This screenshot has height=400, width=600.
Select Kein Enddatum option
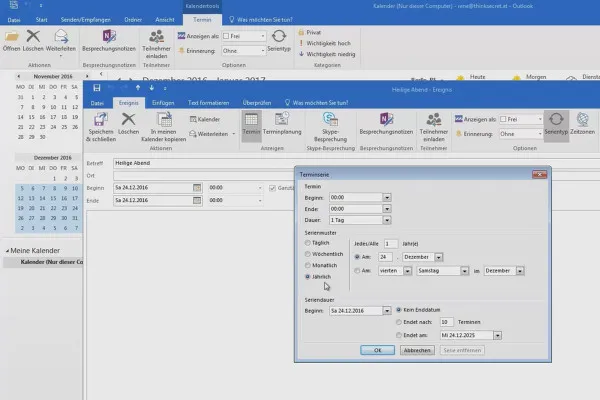point(399,310)
